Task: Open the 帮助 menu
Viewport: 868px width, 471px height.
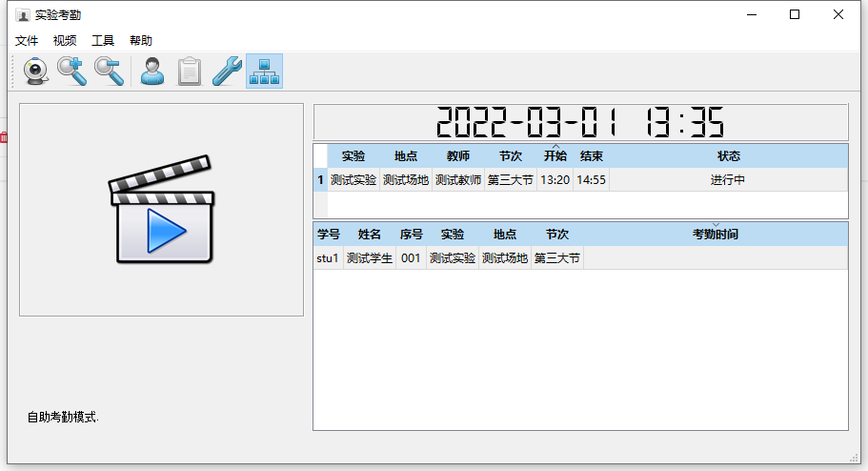Action: (x=141, y=40)
